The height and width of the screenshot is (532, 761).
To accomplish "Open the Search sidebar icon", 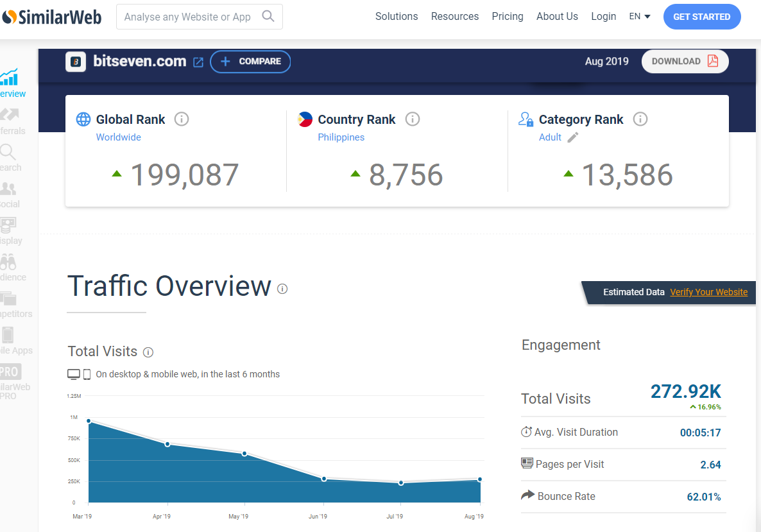I will coord(8,152).
